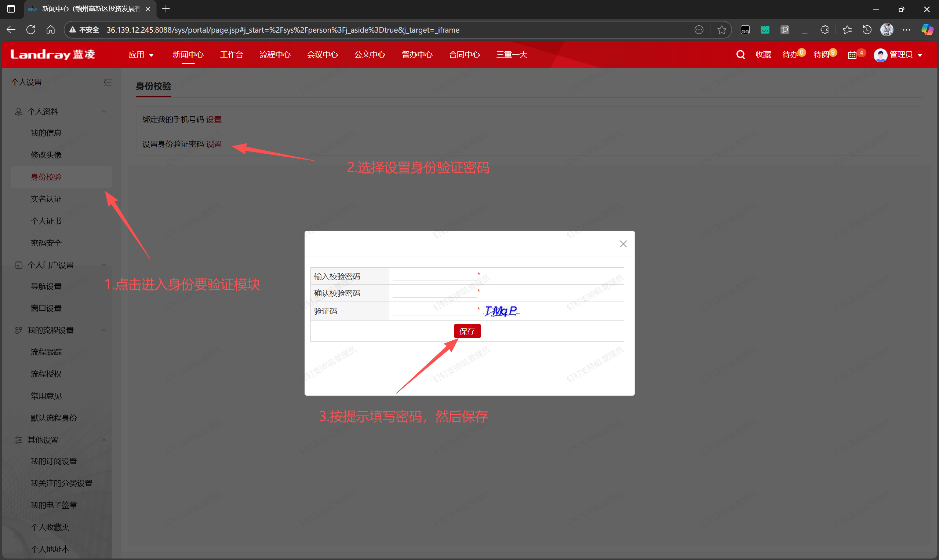This screenshot has width=939, height=560.
Task: Click the red 保存 button
Action: coord(467,331)
